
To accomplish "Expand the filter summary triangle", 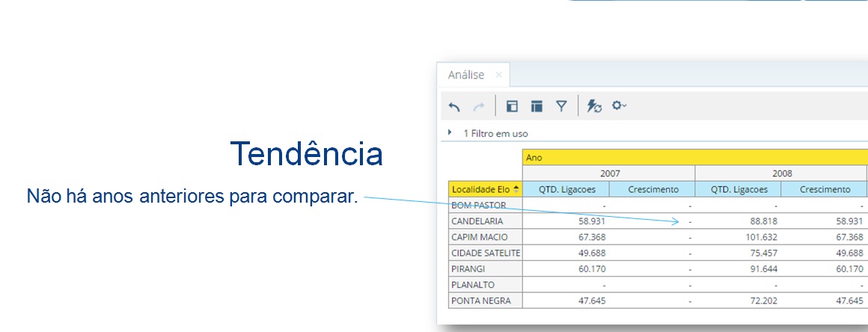I will [x=450, y=132].
